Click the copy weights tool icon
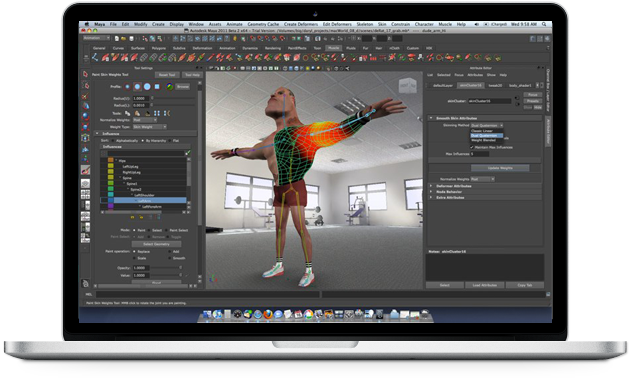This screenshot has width=632, height=378. pos(127,114)
